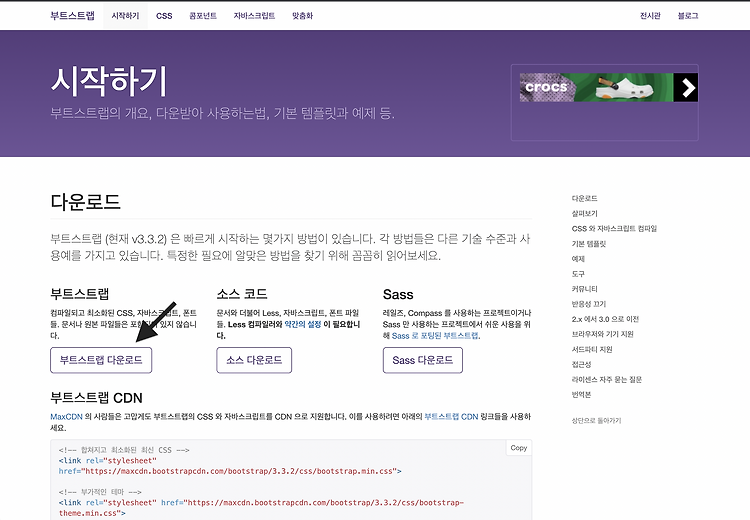Open the CSS nav tab
Screen dimensions: 750x520
164,16
